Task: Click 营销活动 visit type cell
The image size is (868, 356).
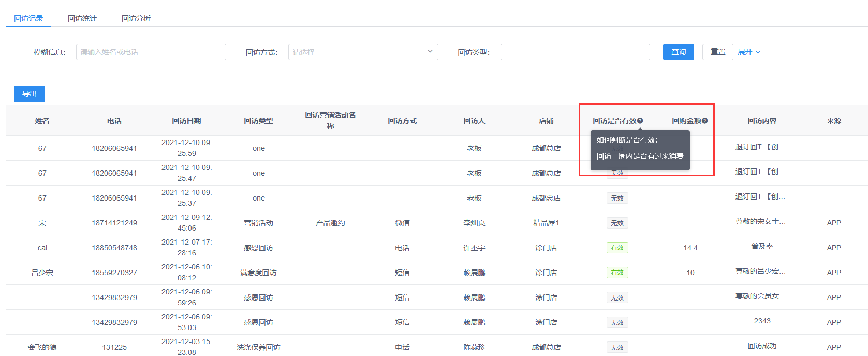Action: pyautogui.click(x=259, y=223)
